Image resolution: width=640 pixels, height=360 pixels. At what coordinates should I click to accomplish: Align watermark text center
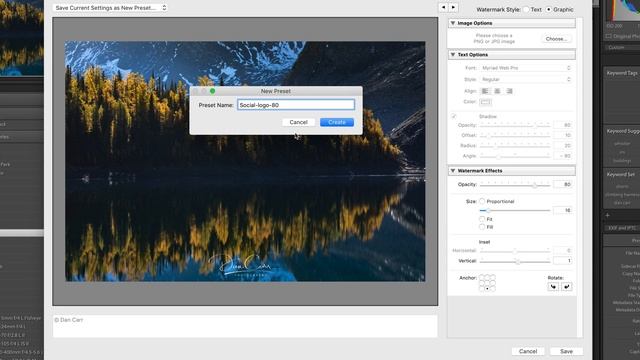click(x=497, y=91)
